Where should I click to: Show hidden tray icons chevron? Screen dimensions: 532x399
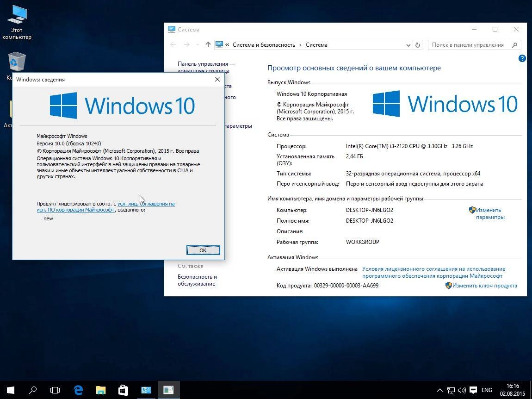(x=439, y=390)
